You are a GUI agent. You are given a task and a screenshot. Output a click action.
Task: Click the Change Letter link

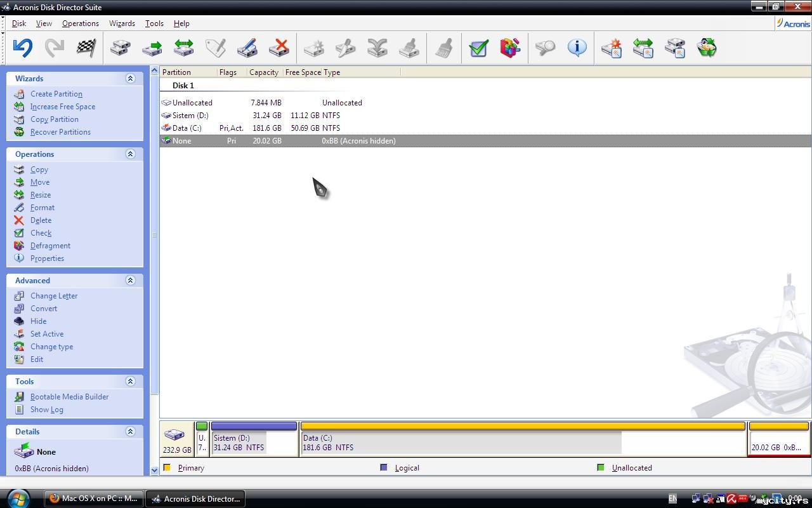tap(54, 296)
